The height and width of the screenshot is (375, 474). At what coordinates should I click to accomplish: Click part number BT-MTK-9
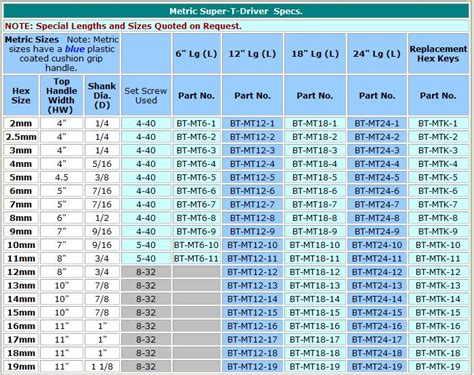438,231
